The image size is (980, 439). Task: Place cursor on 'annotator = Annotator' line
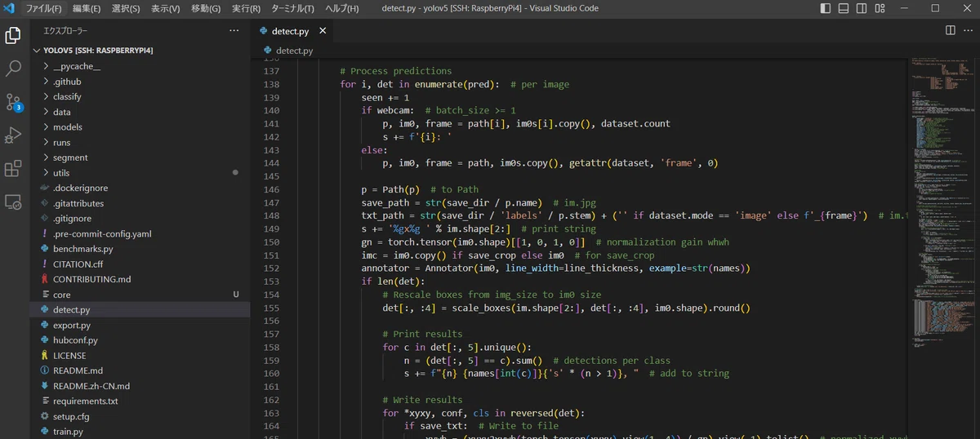[555, 268]
